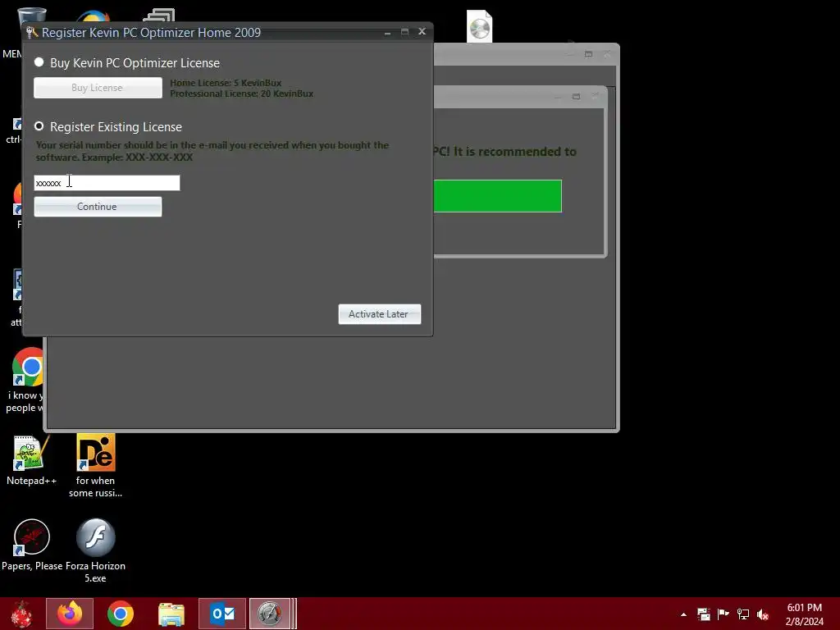Open Google Chrome from the taskbar
The width and height of the screenshot is (840, 630).
point(120,614)
